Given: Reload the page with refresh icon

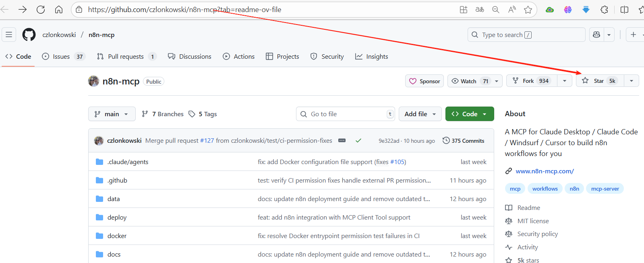Looking at the screenshot, I should pos(41,10).
